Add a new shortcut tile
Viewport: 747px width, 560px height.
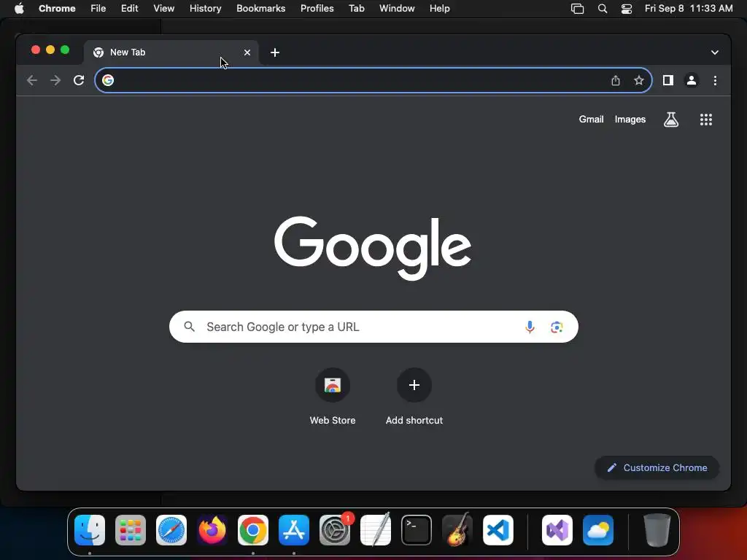coord(414,397)
